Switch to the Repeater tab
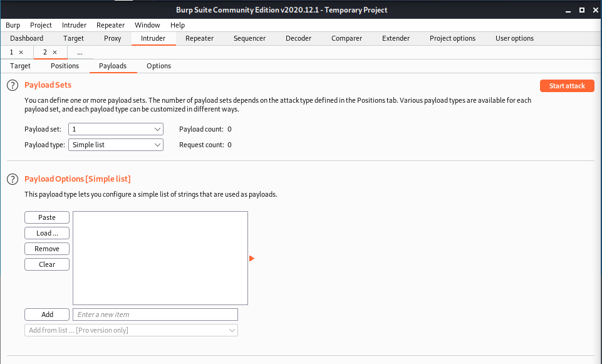 pyautogui.click(x=200, y=38)
